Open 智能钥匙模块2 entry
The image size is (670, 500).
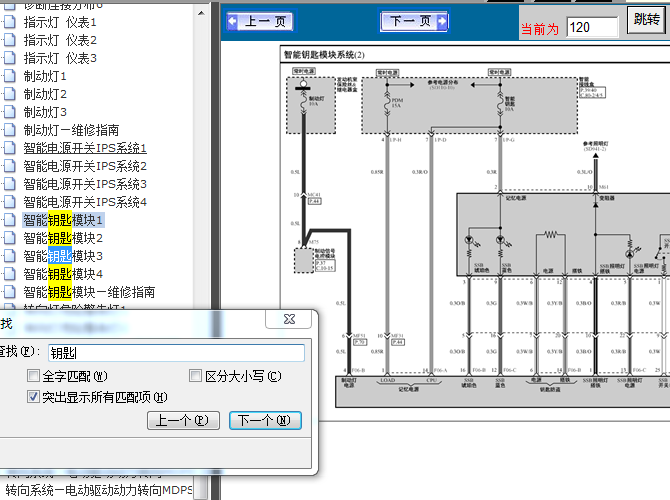(63, 238)
